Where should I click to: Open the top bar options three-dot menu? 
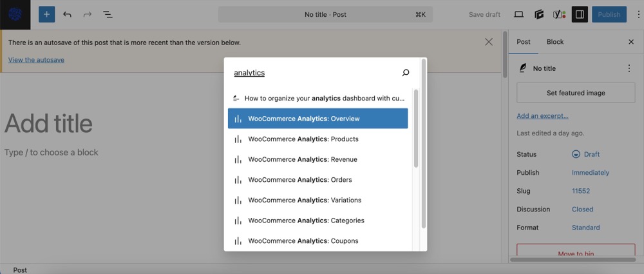(638, 14)
